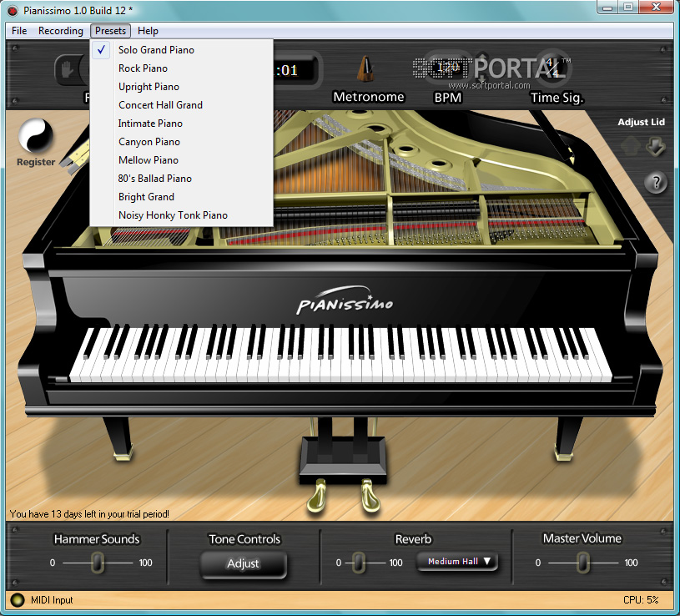Open Tone Controls Adjust button

coord(244,564)
